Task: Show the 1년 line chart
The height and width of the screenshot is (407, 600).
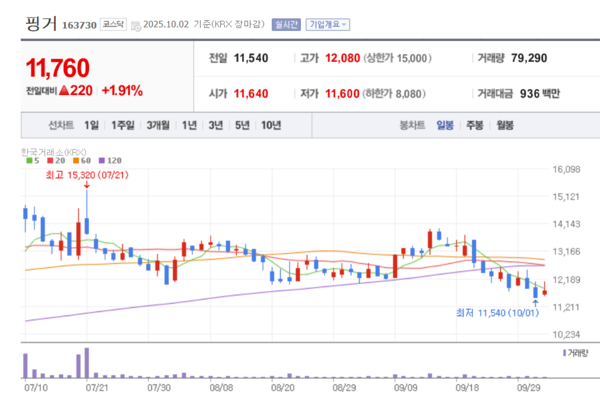Action: [x=188, y=125]
